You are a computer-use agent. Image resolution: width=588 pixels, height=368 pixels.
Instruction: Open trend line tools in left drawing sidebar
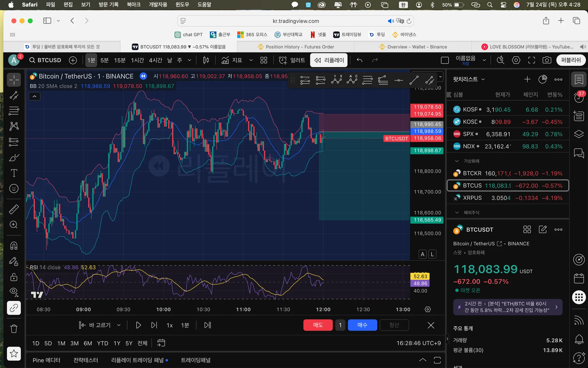14,96
